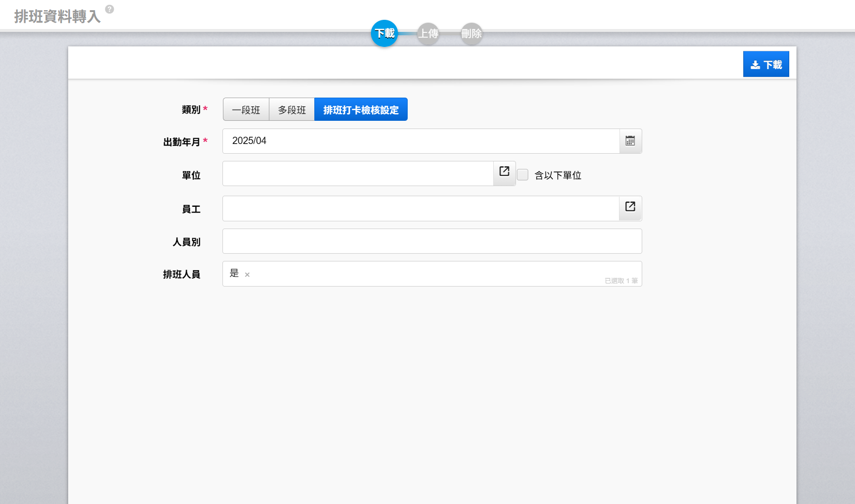Viewport: 855px width, 504px height.
Task: Click the 出勤年月 date field showing 2025/04
Action: pyautogui.click(x=421, y=141)
